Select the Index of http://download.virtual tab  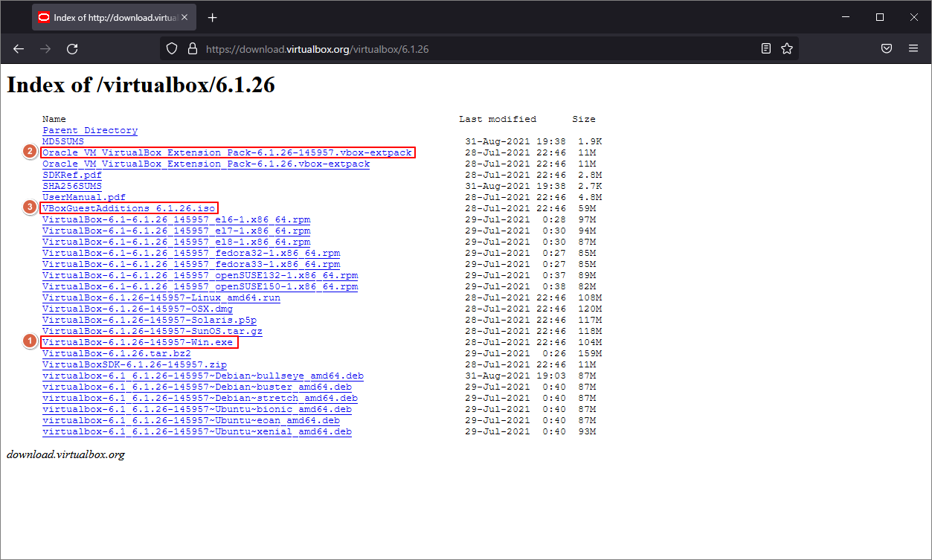114,17
